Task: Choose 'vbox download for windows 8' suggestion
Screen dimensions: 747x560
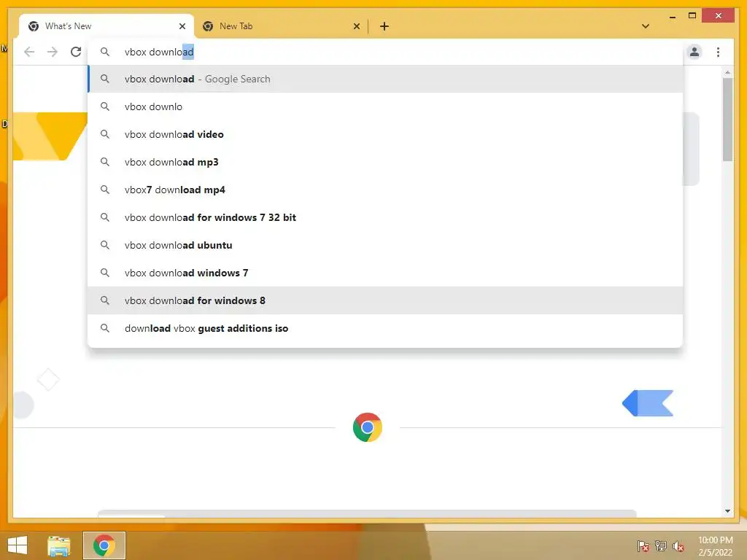Action: pos(385,300)
